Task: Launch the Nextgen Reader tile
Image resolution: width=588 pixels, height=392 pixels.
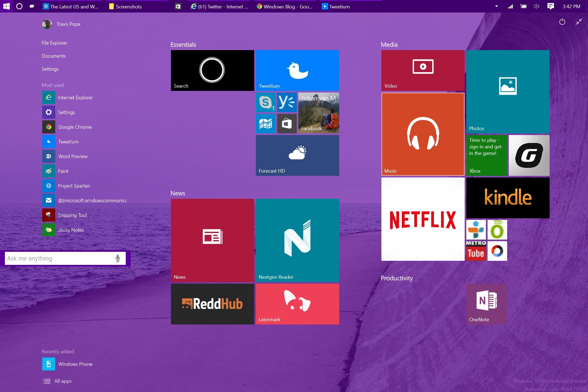Action: point(297,240)
